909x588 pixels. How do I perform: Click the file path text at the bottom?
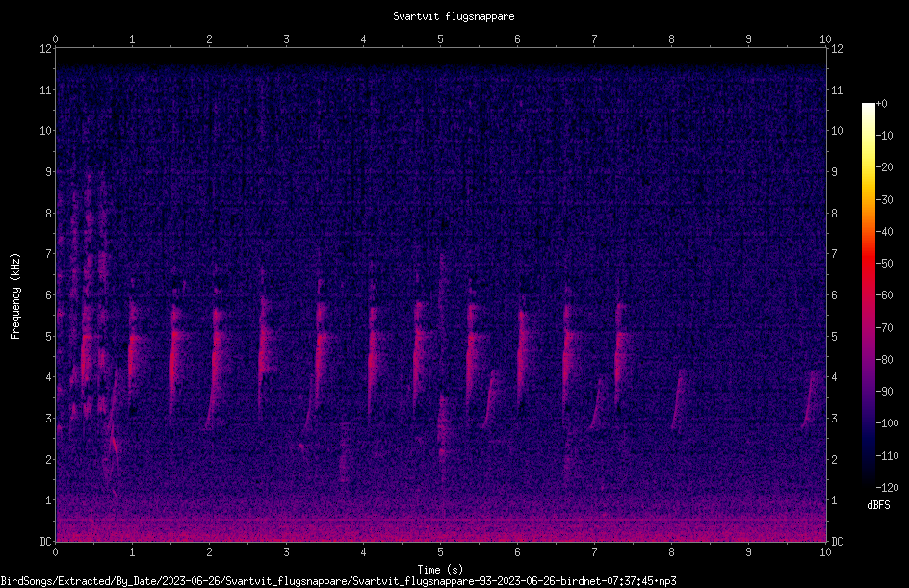339,581
